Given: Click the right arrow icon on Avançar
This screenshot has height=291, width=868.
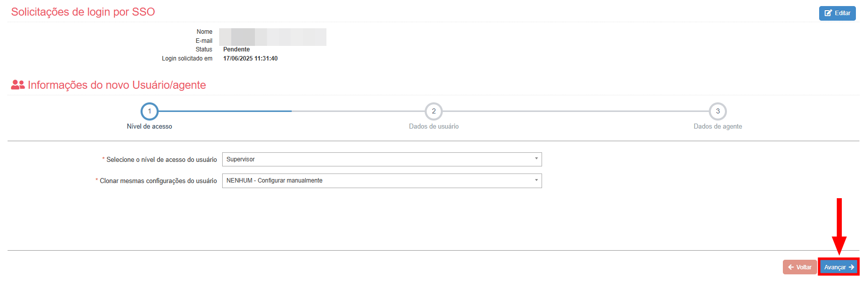Looking at the screenshot, I should 851,267.
